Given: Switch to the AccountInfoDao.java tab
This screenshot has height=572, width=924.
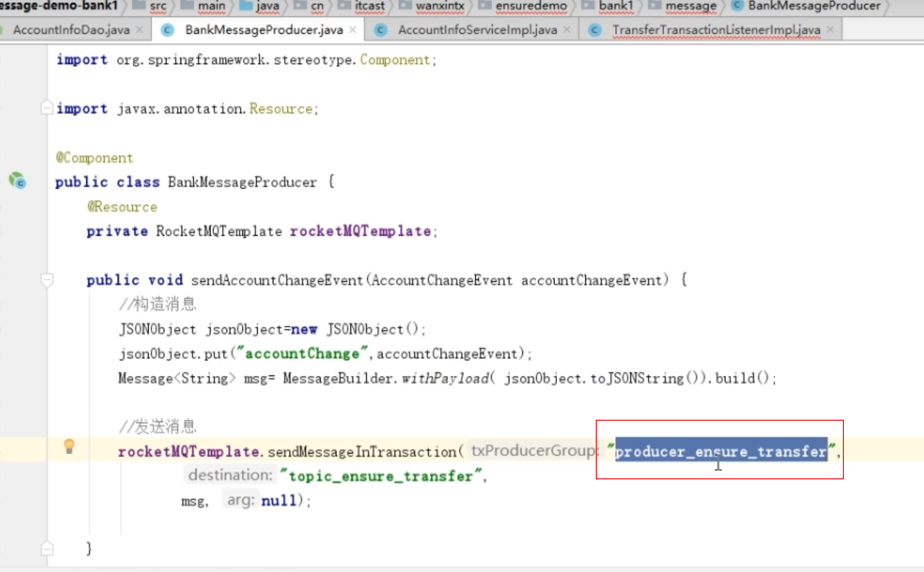Looking at the screenshot, I should click(x=71, y=30).
